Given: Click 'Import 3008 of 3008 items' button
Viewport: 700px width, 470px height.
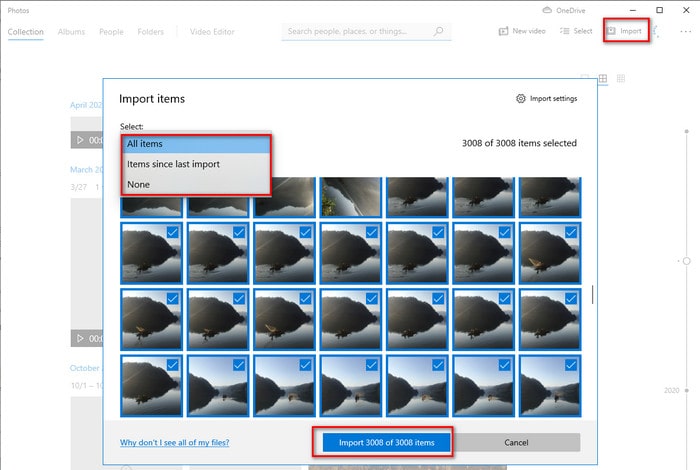Looking at the screenshot, I should click(x=385, y=441).
